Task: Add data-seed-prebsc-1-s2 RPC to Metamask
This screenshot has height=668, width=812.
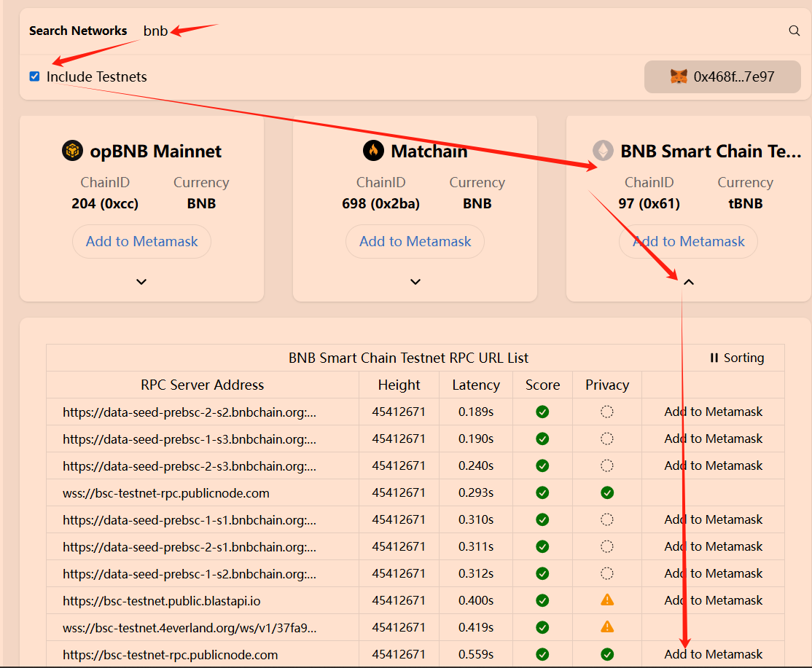Action: click(x=713, y=573)
